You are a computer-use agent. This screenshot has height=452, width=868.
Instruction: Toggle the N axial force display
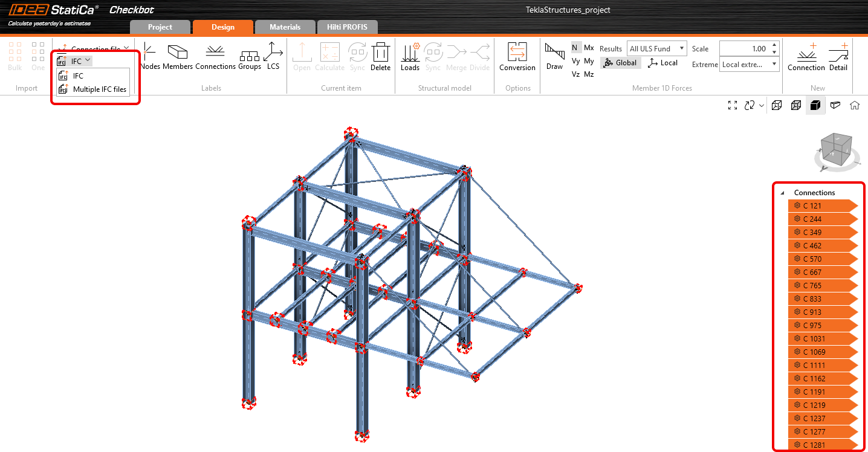pos(575,47)
